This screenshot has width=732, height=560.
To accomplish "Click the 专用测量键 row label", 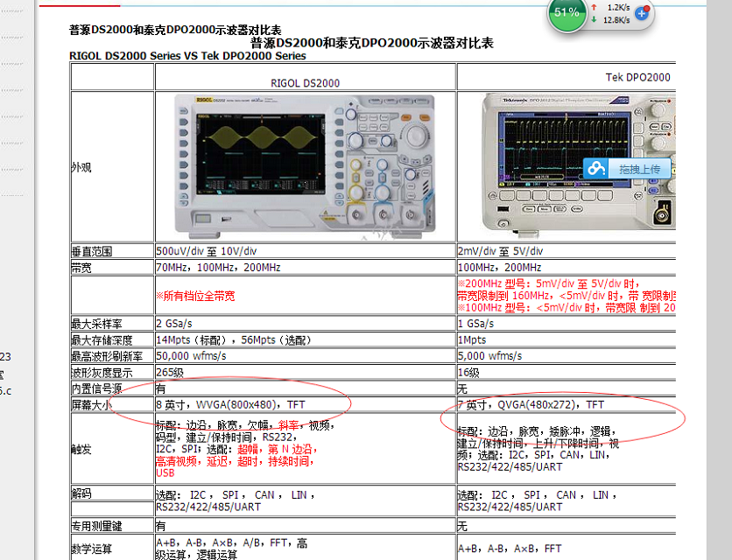I will coord(96,527).
